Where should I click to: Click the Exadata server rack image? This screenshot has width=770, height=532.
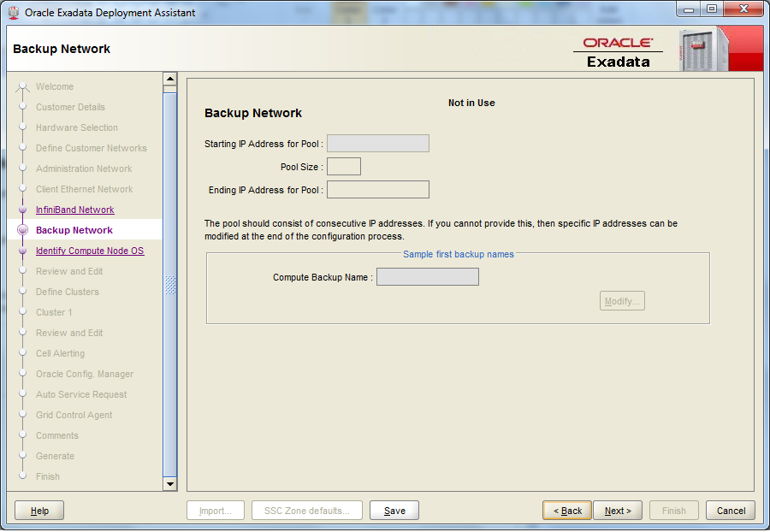point(703,50)
